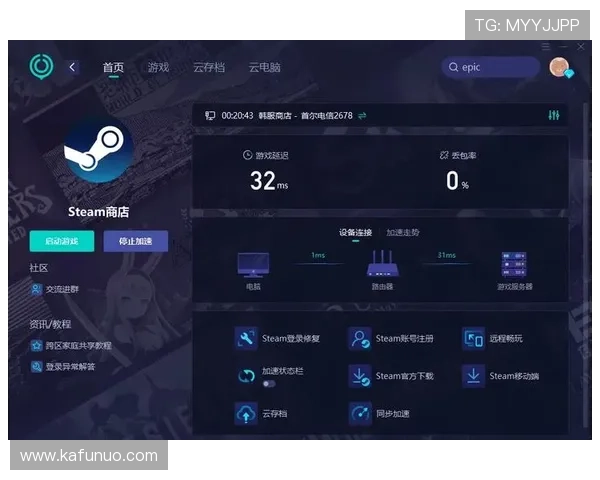Click the search box containing epic

point(491,67)
